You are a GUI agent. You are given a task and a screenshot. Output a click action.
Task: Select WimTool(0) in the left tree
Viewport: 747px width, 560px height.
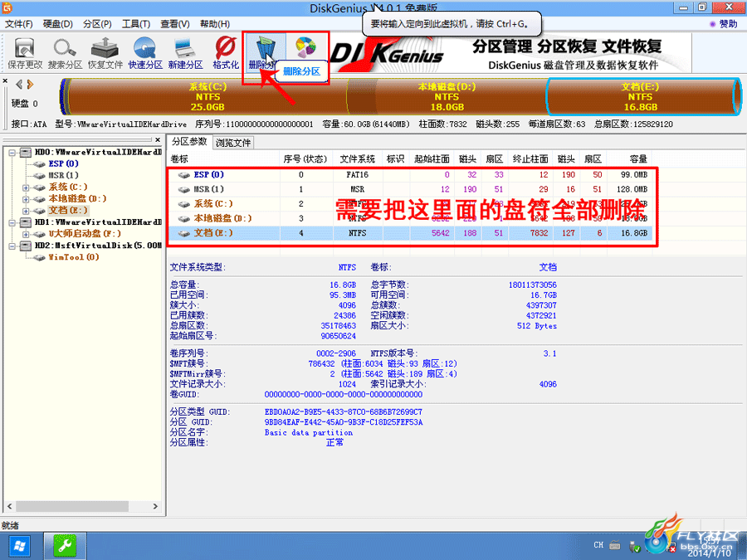(73, 257)
